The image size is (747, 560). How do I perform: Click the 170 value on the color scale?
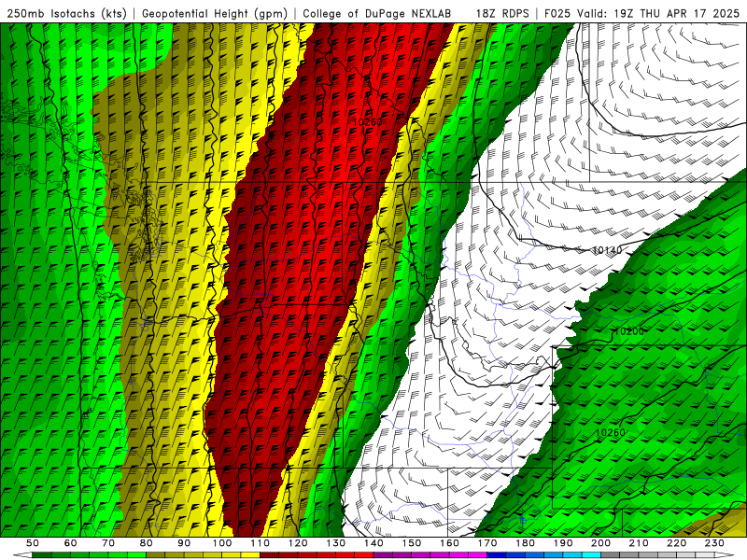pos(487,543)
